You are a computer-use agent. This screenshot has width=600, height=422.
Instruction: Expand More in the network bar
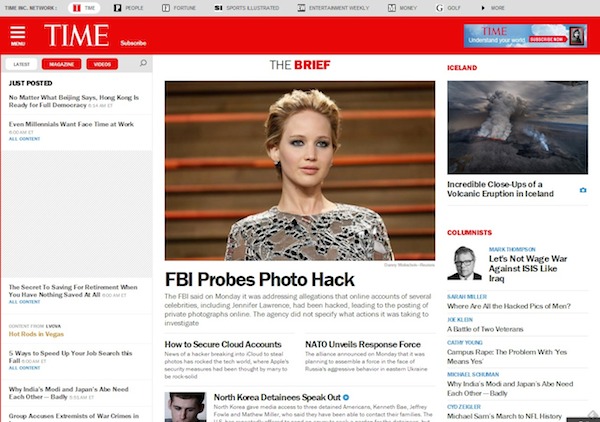pyautogui.click(x=493, y=8)
